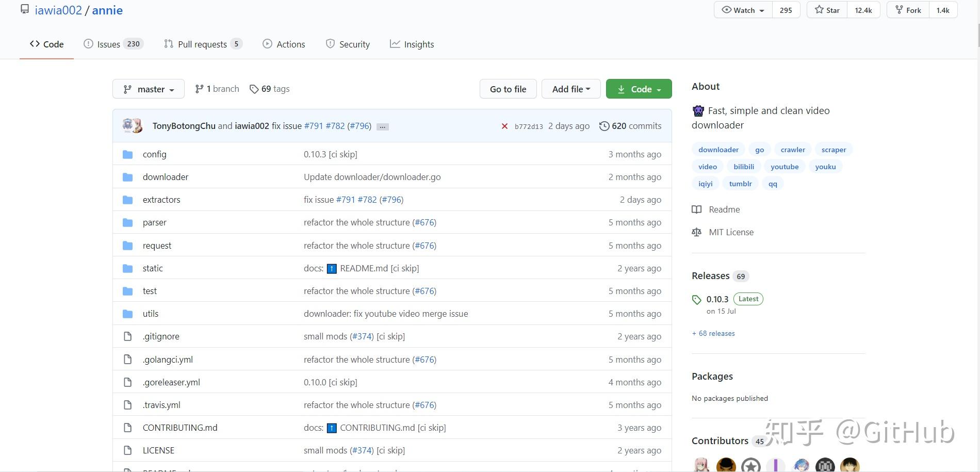This screenshot has height=472, width=980.
Task: Click the Readme book icon in About
Action: [x=697, y=209]
